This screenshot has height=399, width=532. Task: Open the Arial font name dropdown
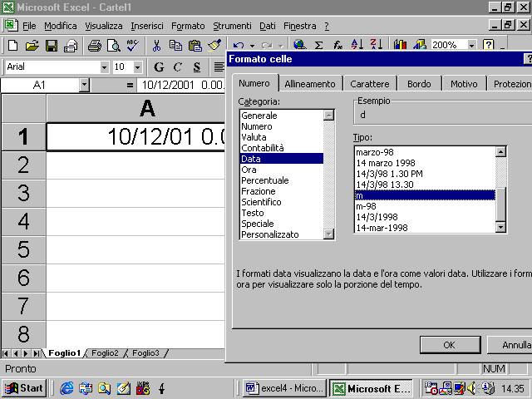[105, 67]
